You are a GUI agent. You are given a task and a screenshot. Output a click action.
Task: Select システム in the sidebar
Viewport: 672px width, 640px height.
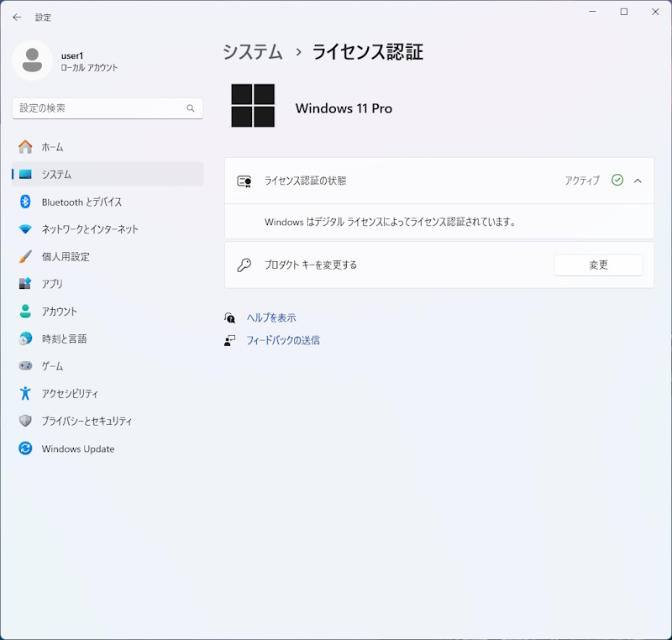(108, 175)
